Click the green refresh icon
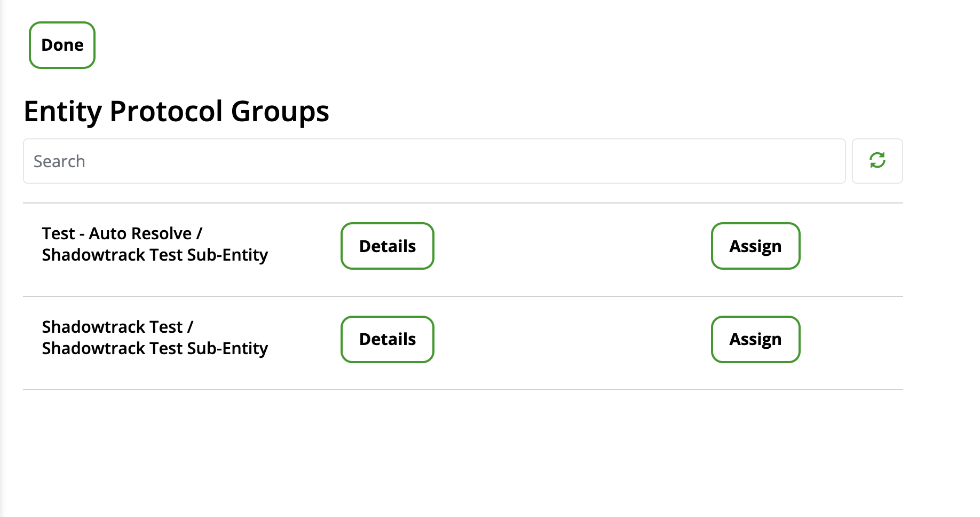 click(x=877, y=161)
